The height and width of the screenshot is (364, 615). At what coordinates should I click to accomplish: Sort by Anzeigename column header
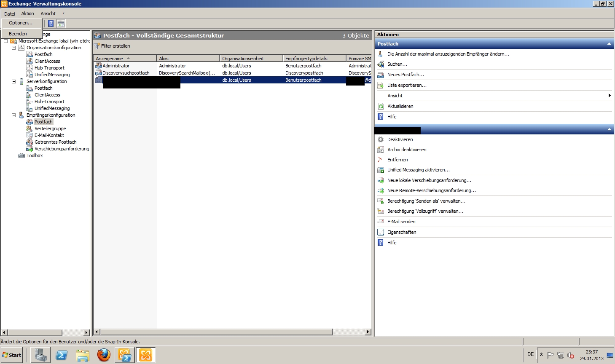click(125, 59)
